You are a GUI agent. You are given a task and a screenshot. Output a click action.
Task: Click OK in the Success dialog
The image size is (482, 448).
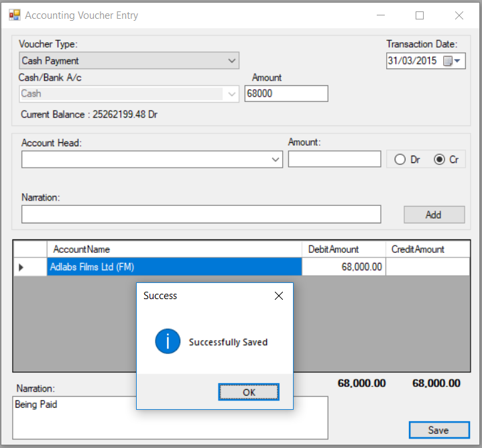coord(249,392)
